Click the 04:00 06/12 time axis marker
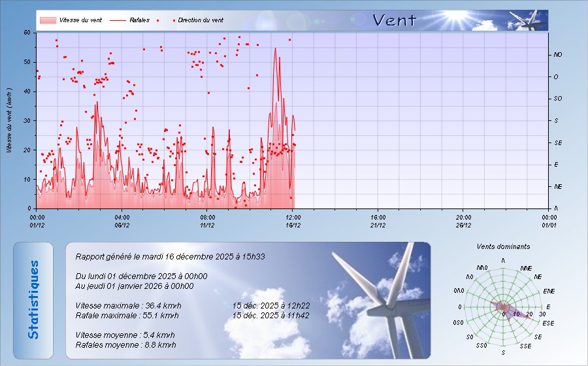 coord(122,221)
